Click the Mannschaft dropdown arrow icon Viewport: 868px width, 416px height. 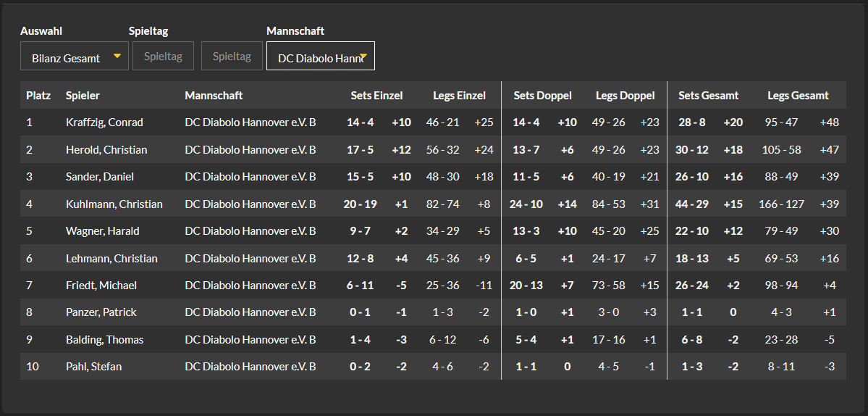click(363, 56)
